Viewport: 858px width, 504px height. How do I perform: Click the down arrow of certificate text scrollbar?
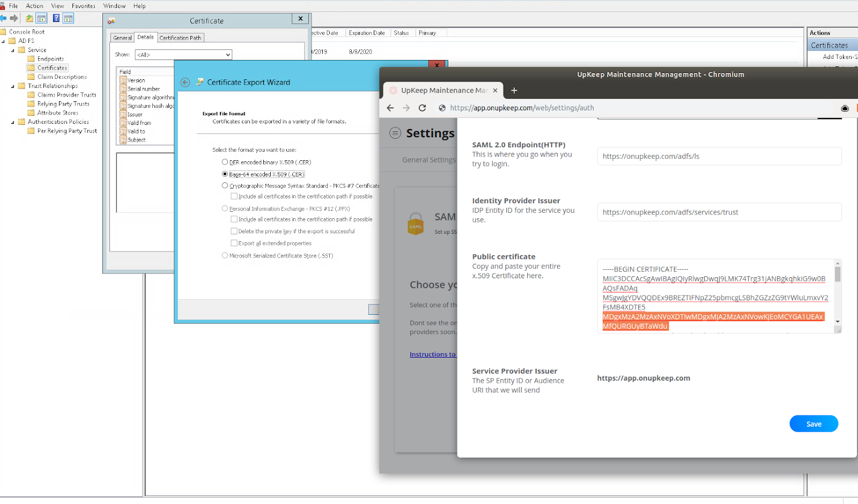(x=838, y=322)
